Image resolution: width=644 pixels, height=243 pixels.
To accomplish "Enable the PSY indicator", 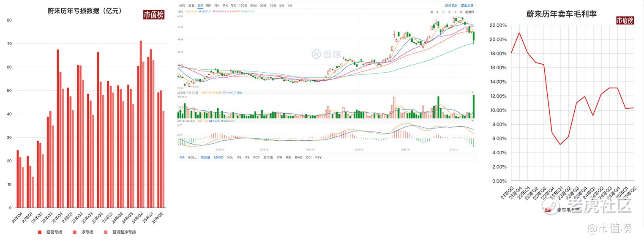I will pyautogui.click(x=319, y=157).
